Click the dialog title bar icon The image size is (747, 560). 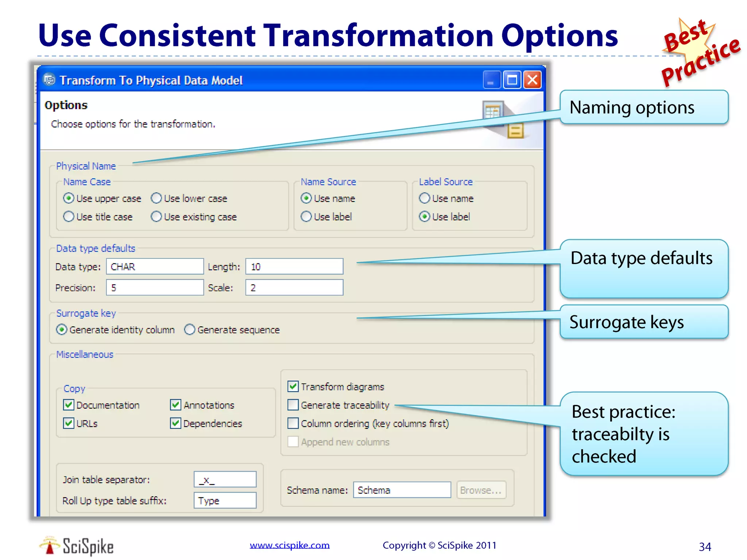(49, 80)
